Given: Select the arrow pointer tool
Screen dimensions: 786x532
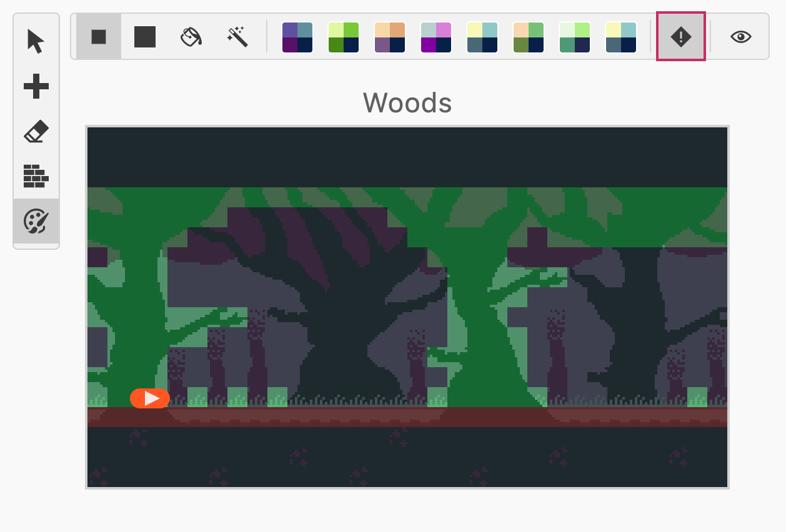Looking at the screenshot, I should click(36, 41).
